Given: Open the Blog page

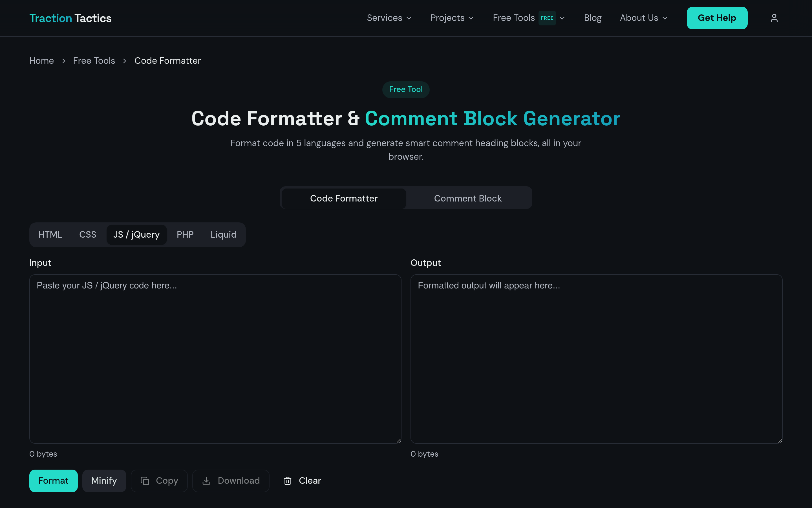Looking at the screenshot, I should [x=593, y=18].
